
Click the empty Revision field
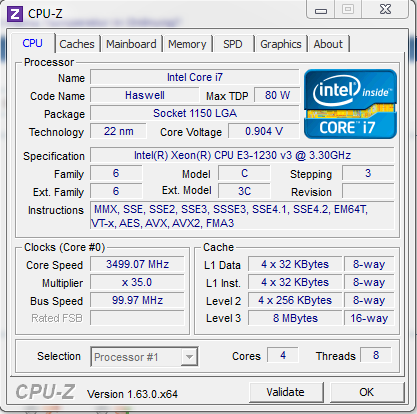click(x=368, y=191)
